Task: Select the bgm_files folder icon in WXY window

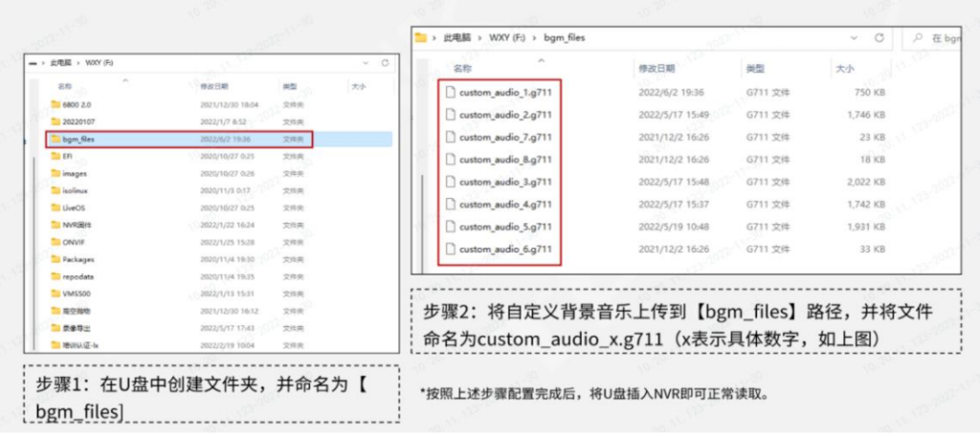Action: point(55,140)
